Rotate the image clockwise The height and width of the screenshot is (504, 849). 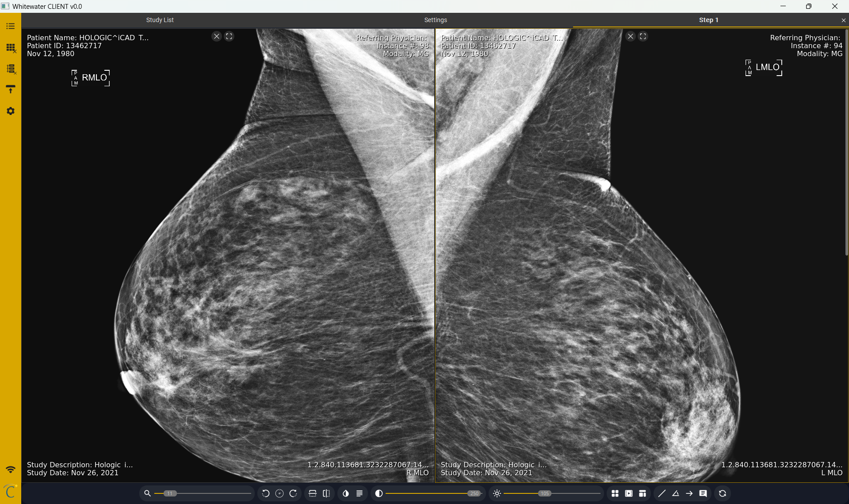point(293,493)
